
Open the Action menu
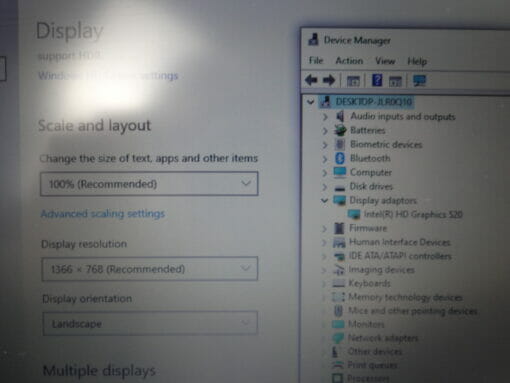click(349, 61)
